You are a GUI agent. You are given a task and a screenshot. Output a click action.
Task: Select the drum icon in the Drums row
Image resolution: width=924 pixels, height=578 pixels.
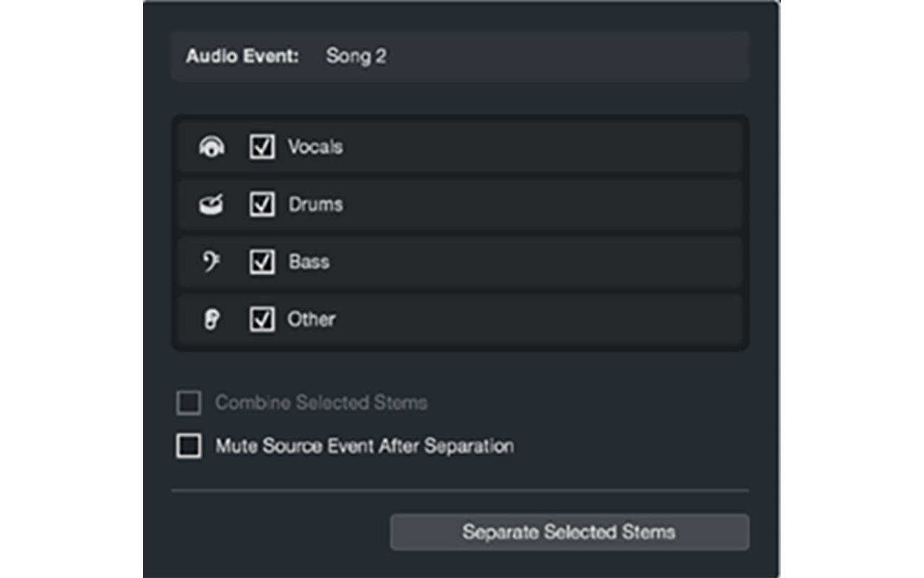coord(210,204)
